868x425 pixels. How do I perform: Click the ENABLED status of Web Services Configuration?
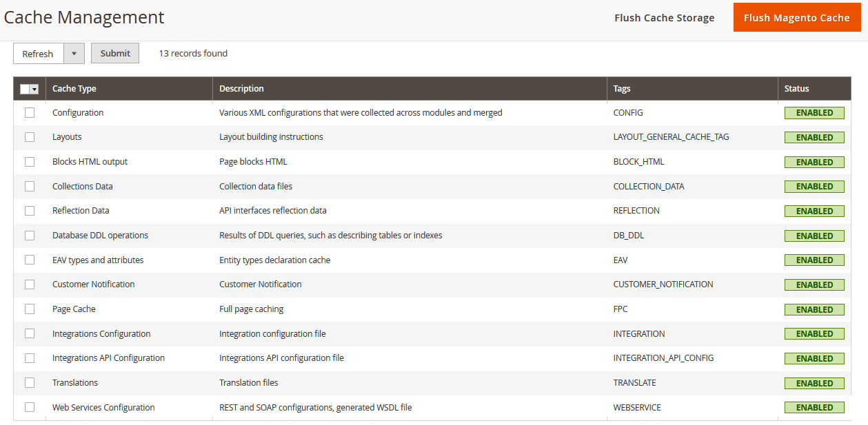814,408
